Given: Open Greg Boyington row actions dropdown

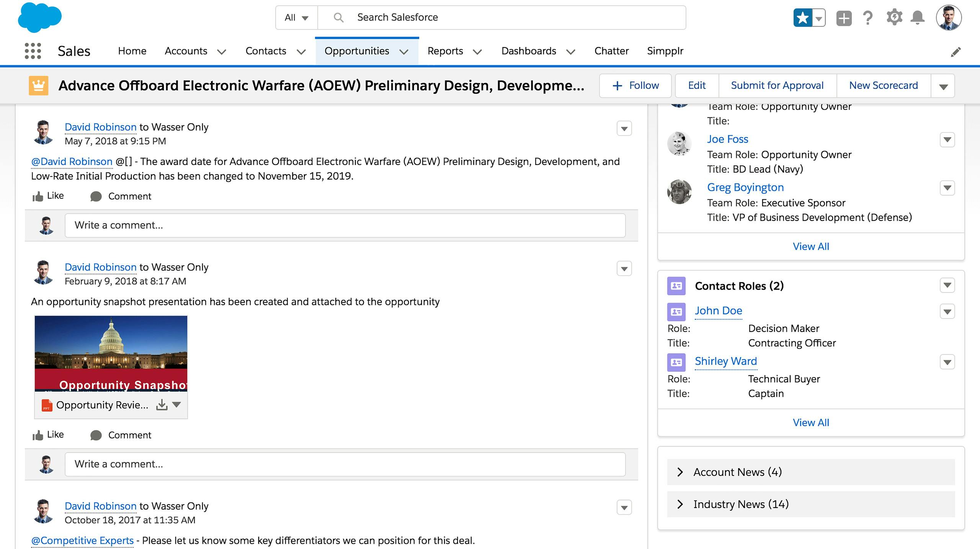Looking at the screenshot, I should [947, 188].
